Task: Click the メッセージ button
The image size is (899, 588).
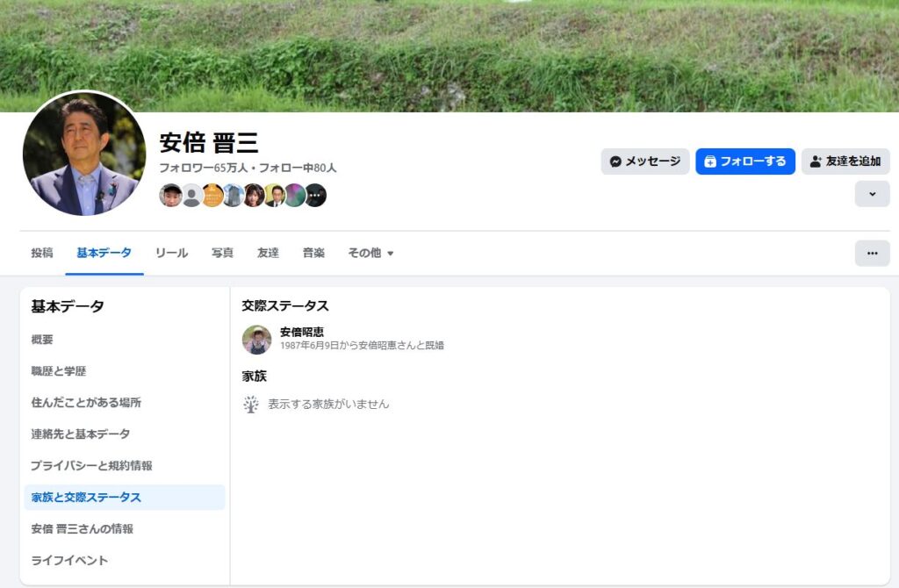Action: coord(644,161)
